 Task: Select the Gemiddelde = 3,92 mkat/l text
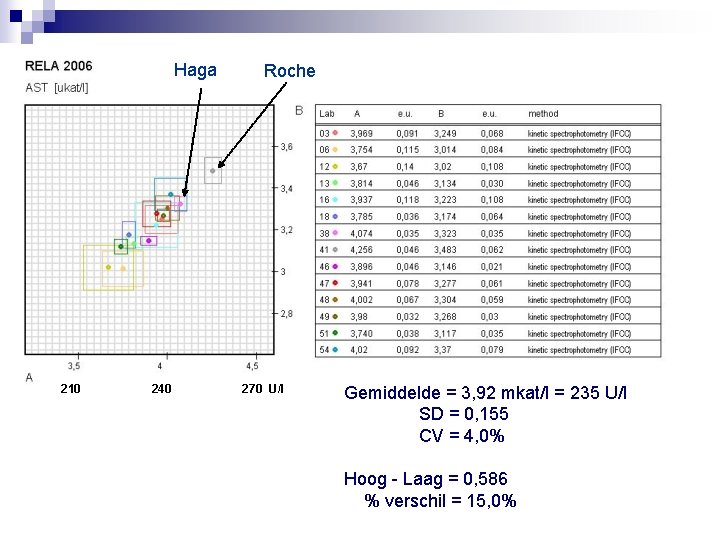point(447,393)
